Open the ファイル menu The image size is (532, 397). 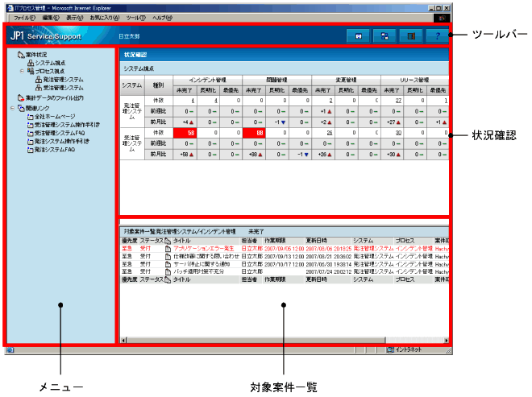pos(24,18)
